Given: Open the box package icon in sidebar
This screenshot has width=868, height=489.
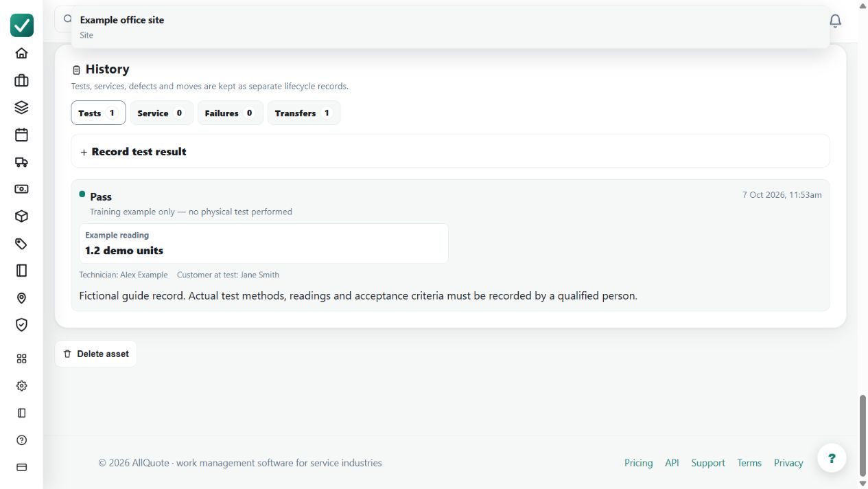Looking at the screenshot, I should (x=21, y=216).
